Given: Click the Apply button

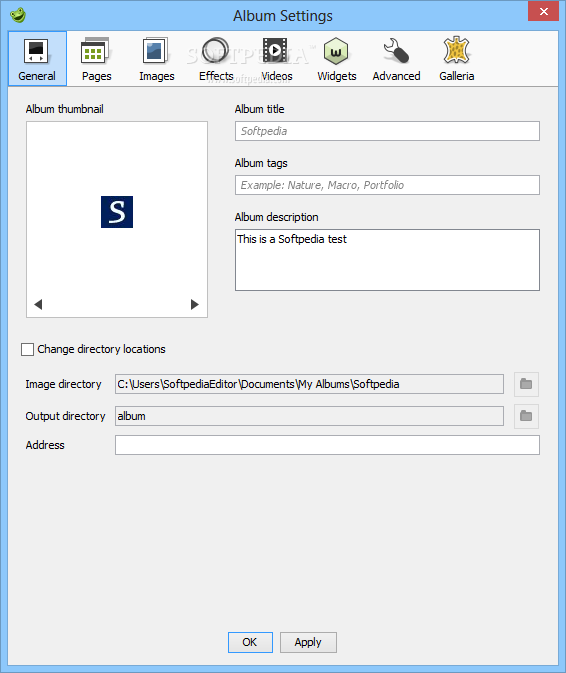Looking at the screenshot, I should click(308, 642).
